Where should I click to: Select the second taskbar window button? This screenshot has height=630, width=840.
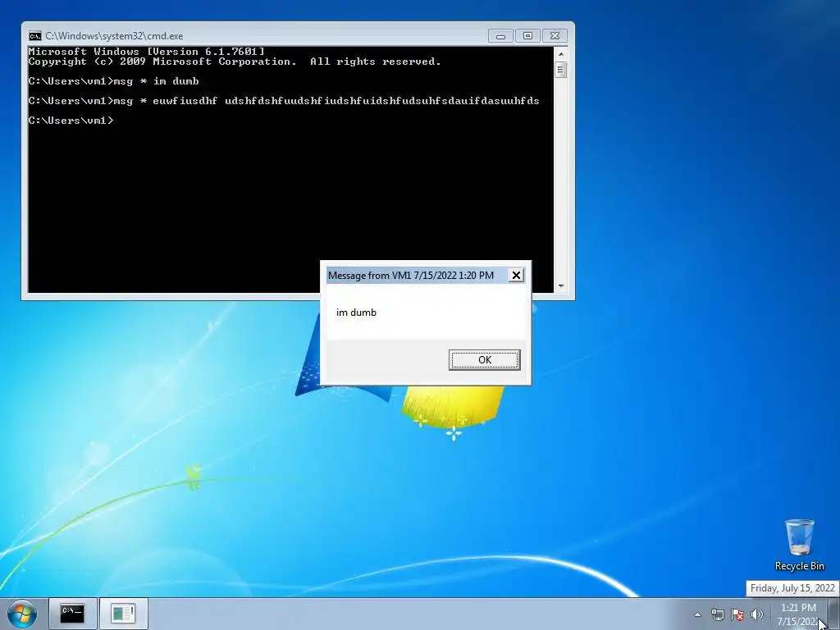click(123, 614)
